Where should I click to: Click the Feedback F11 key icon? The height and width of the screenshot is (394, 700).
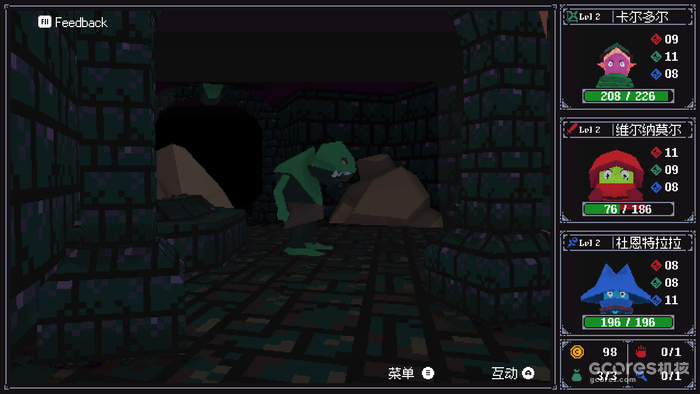44,22
